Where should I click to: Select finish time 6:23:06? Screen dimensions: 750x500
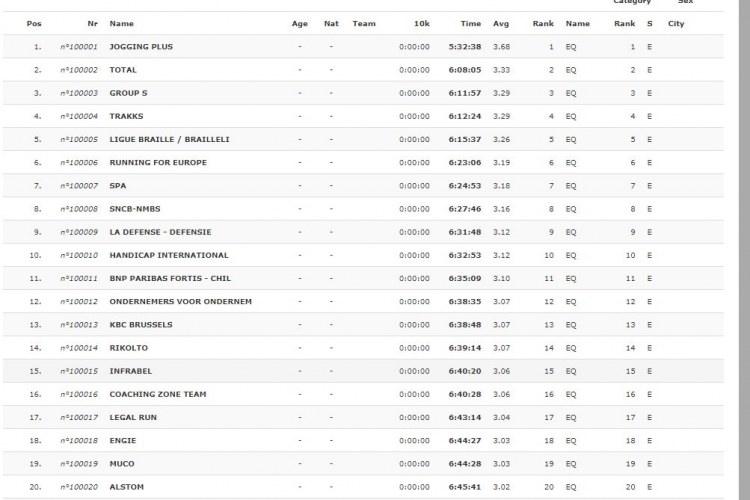[464, 163]
